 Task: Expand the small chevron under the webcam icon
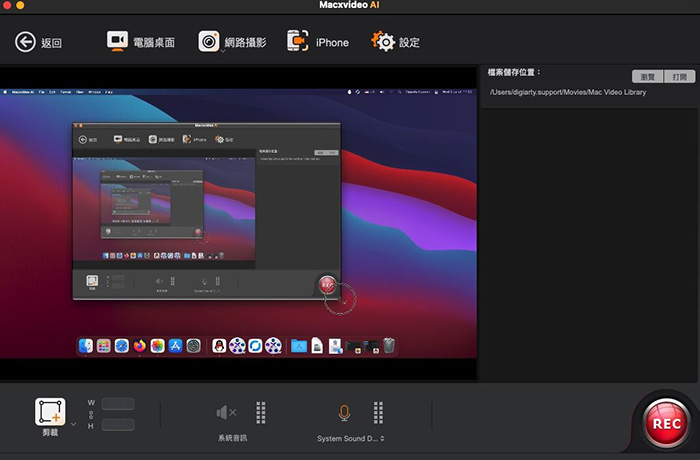click(222, 51)
